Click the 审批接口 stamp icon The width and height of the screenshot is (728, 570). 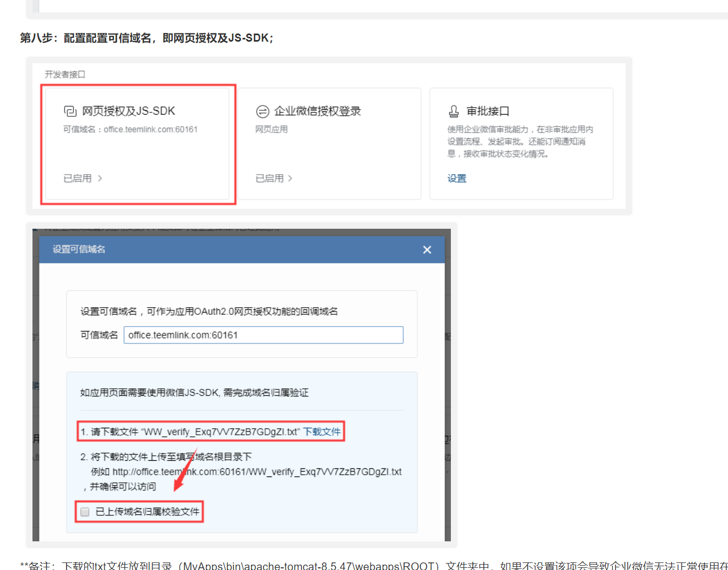point(454,111)
